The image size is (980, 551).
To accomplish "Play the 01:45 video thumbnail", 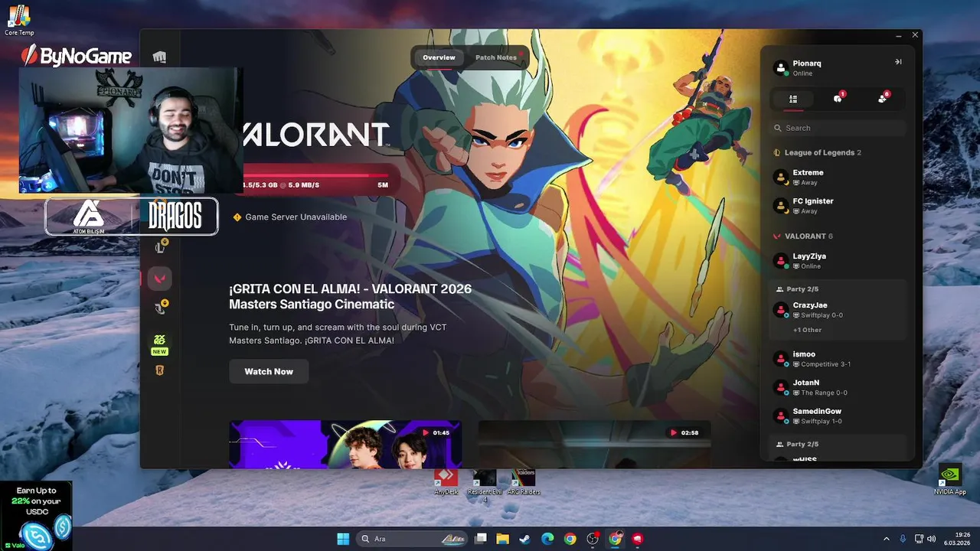I will (345, 444).
